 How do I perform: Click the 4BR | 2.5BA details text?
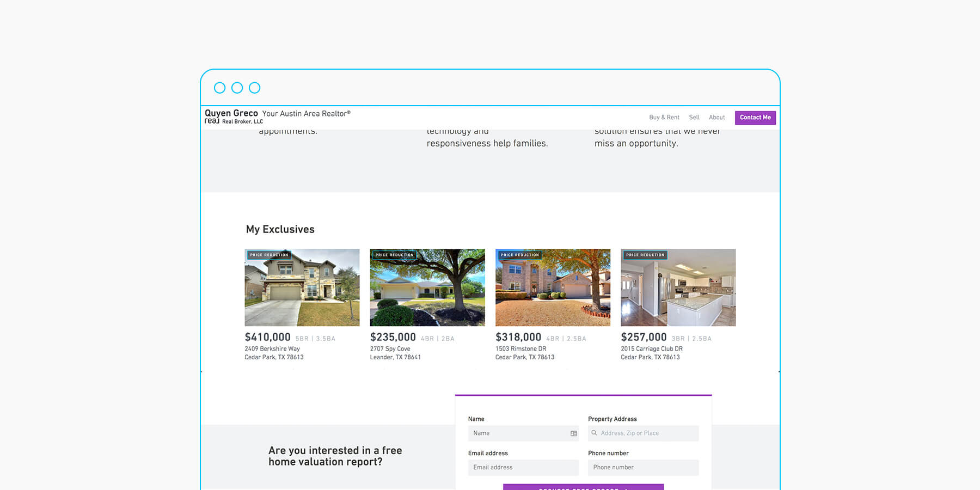(x=566, y=339)
